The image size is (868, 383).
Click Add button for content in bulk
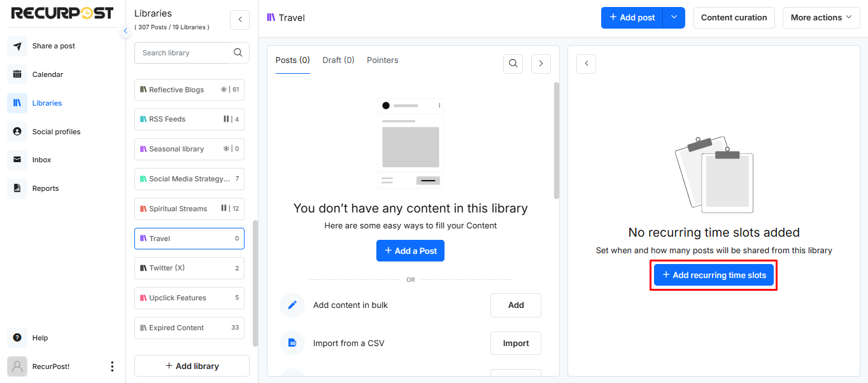pyautogui.click(x=516, y=305)
